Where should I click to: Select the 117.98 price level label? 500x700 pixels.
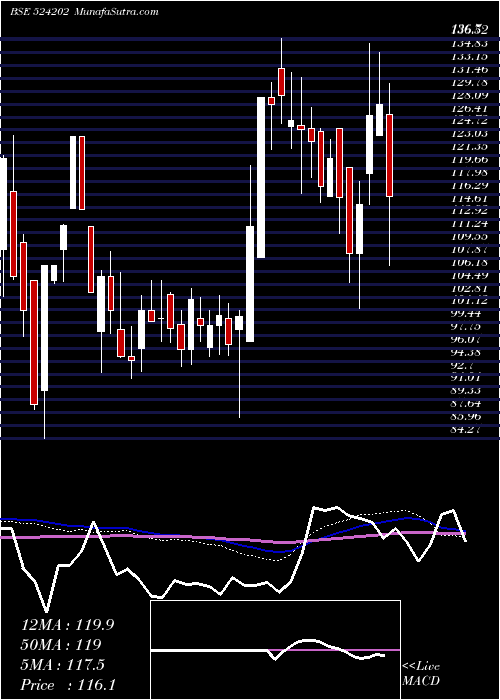coord(470,172)
